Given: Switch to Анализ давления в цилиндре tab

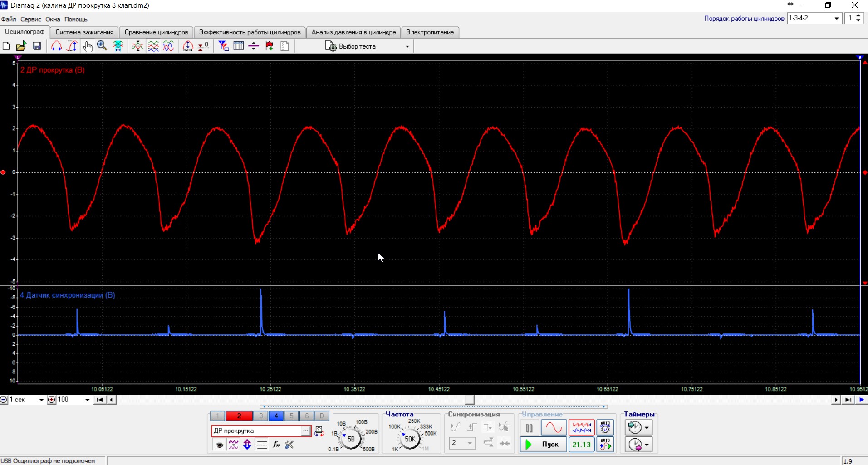Looking at the screenshot, I should 353,32.
